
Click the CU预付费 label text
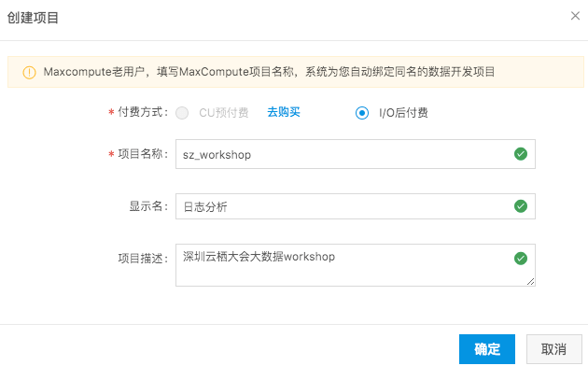[224, 113]
